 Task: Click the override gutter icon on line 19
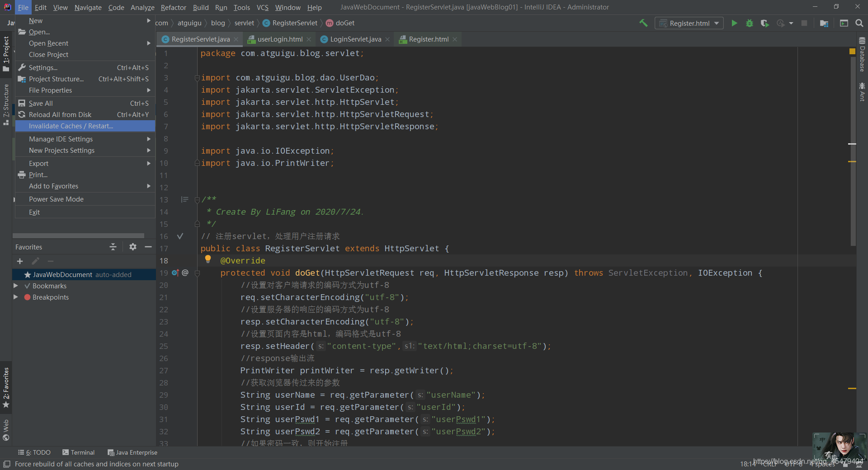point(175,273)
